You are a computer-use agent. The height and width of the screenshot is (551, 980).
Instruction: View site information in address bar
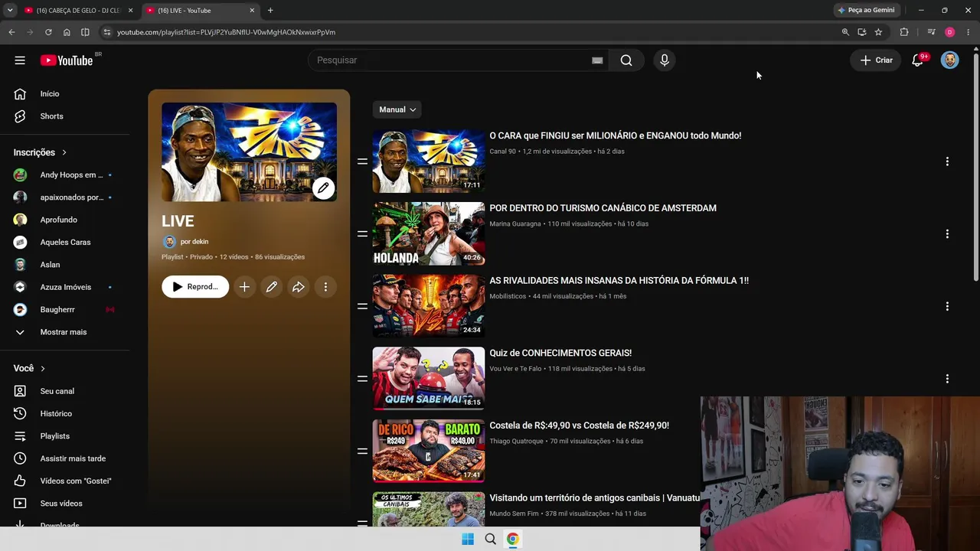(107, 32)
